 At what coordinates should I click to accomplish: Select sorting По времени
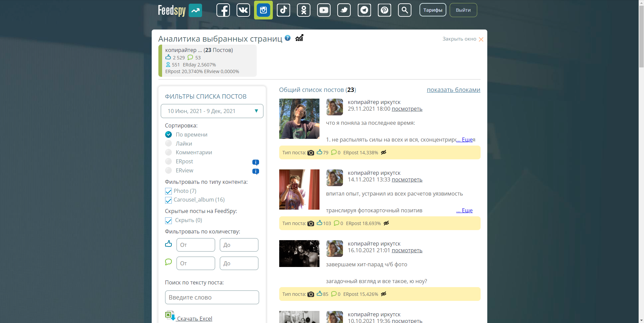point(168,134)
